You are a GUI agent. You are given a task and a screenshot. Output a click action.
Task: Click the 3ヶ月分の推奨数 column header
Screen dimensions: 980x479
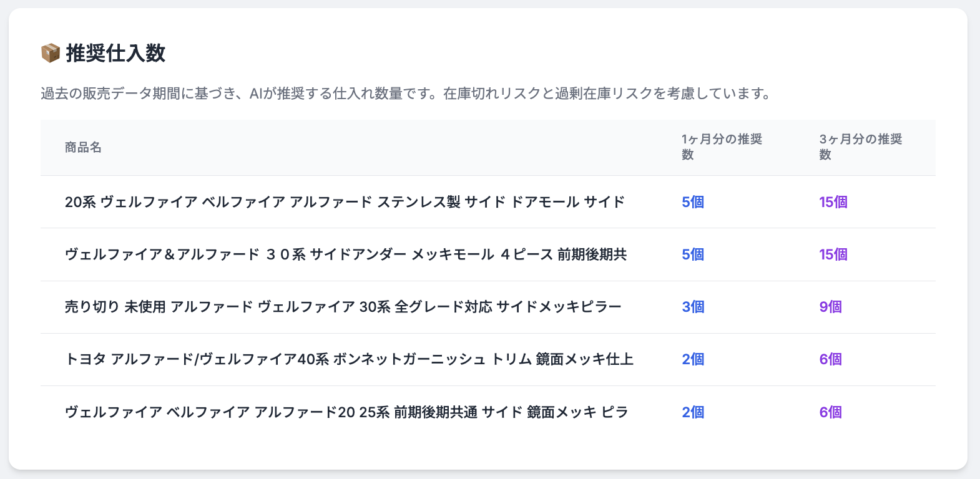(860, 147)
